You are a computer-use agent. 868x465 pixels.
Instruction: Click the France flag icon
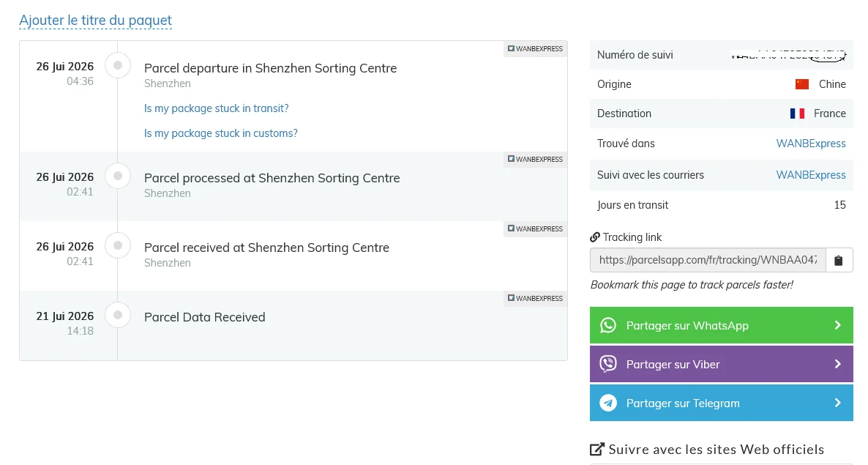797,114
